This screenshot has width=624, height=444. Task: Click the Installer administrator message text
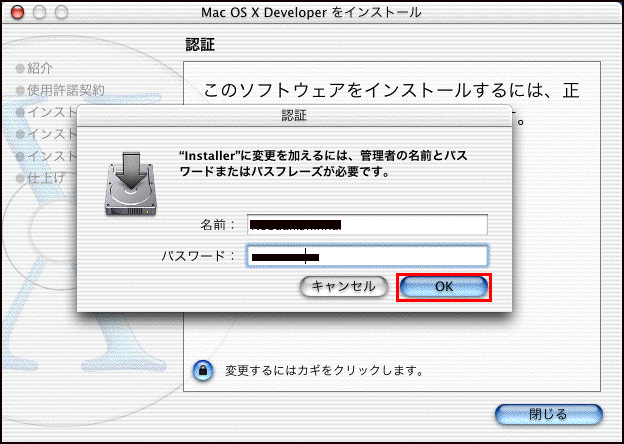click(x=324, y=164)
